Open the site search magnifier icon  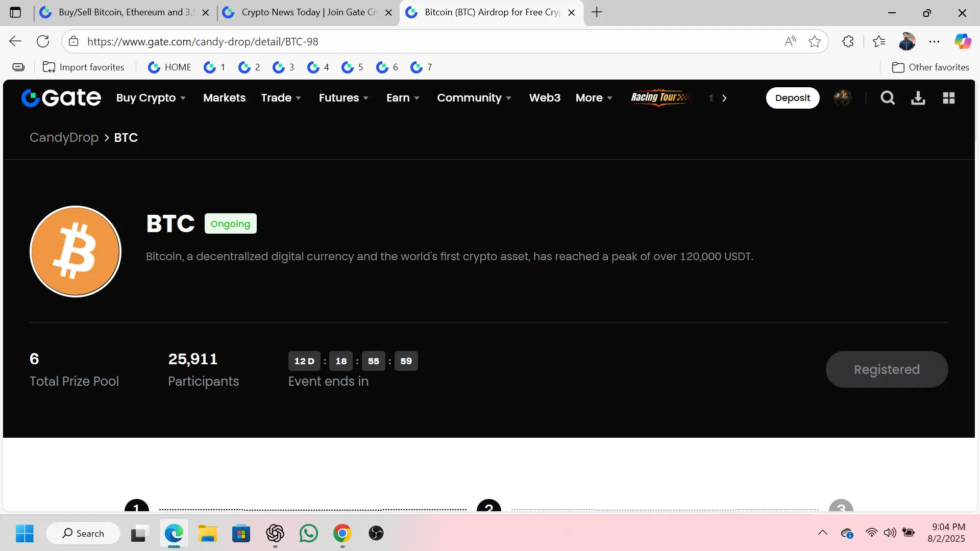pyautogui.click(x=888, y=98)
